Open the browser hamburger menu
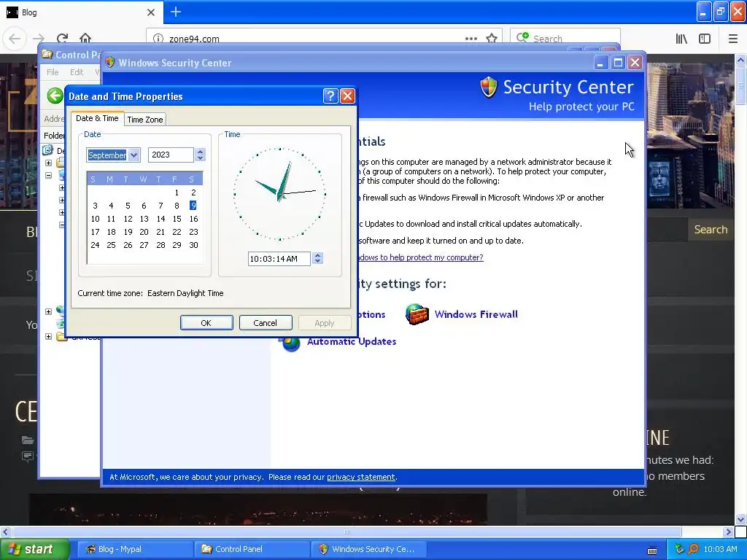 point(733,39)
